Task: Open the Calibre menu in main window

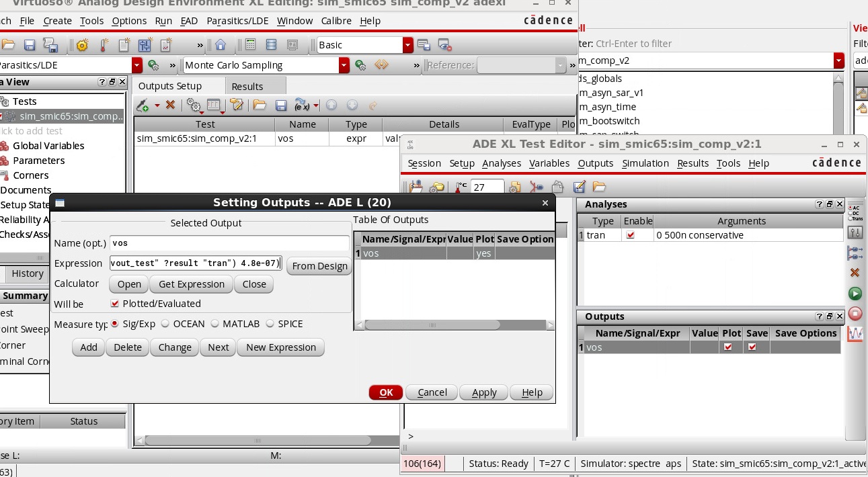Action: [x=337, y=21]
